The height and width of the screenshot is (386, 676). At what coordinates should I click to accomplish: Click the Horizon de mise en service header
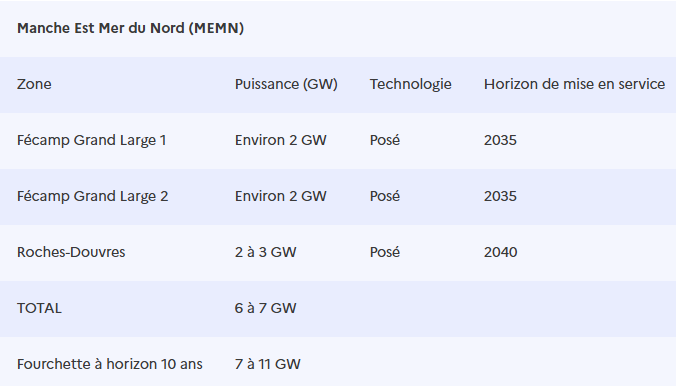[574, 84]
